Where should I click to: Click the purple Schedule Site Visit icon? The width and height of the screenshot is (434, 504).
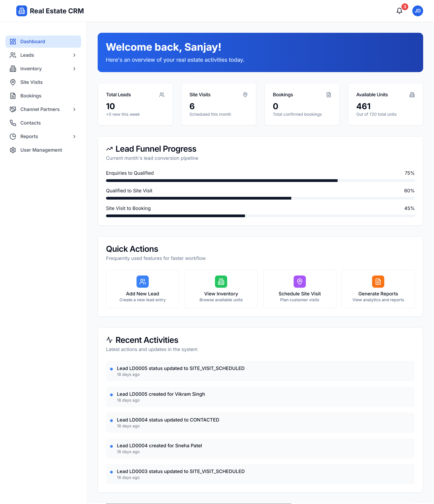(x=300, y=281)
